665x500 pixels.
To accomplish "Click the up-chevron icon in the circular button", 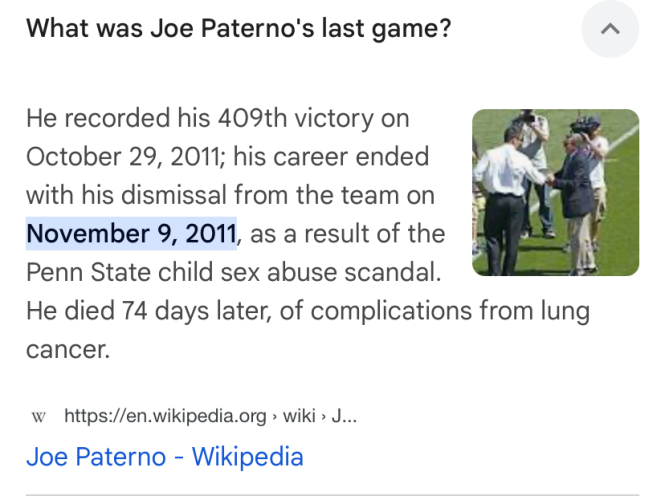I will 610,29.
